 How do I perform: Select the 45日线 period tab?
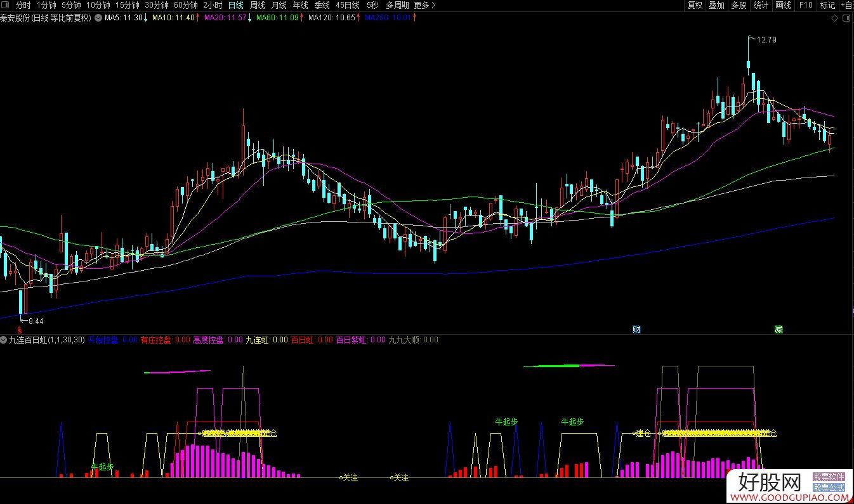[347, 5]
